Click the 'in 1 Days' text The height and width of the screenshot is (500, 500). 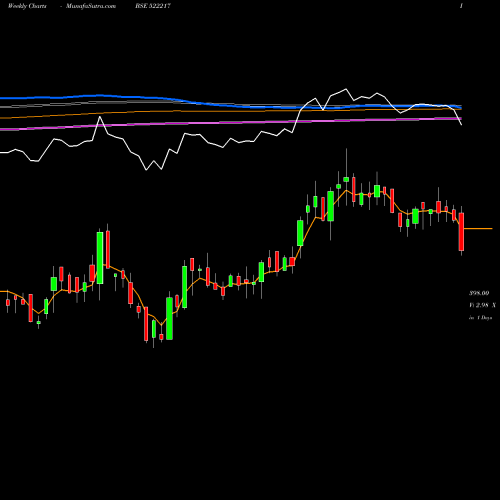tap(480, 318)
